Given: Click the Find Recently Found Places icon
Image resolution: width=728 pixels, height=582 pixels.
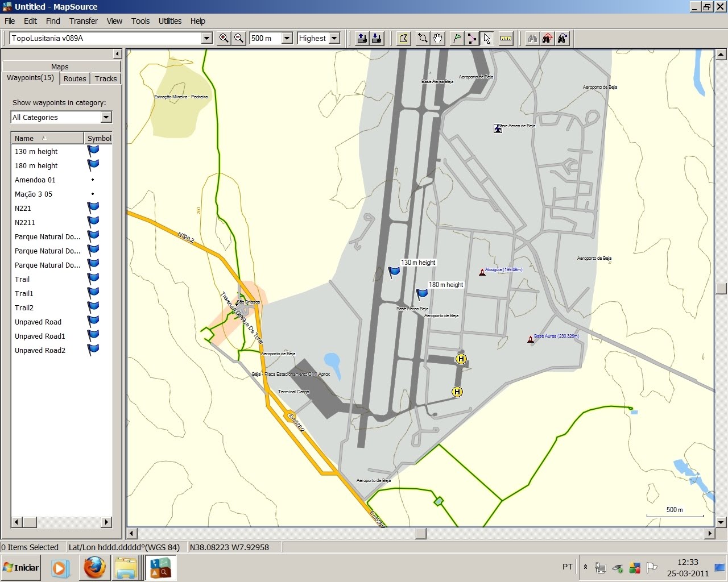Looking at the screenshot, I should click(562, 38).
